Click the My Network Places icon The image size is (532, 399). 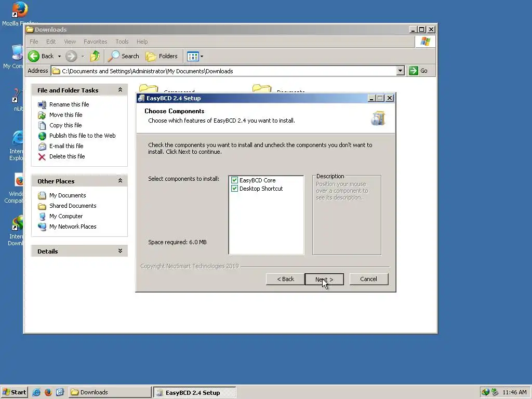point(42,227)
